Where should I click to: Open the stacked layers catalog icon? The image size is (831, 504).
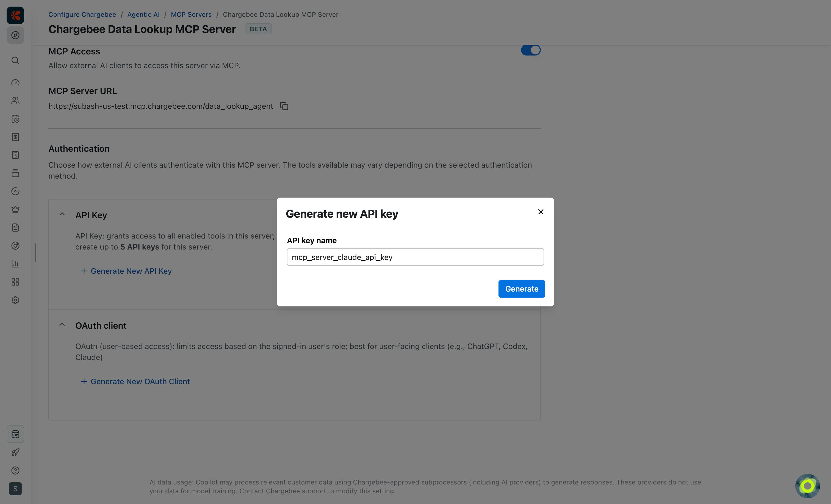pyautogui.click(x=15, y=173)
